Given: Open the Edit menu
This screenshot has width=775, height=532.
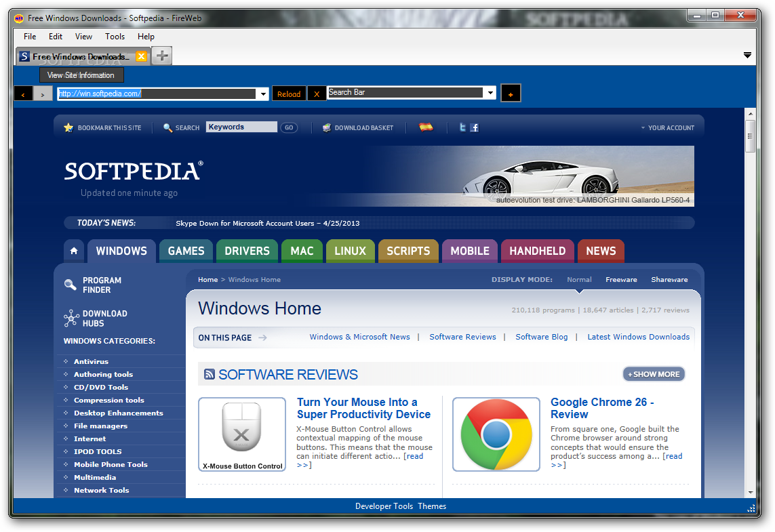Looking at the screenshot, I should click(56, 37).
